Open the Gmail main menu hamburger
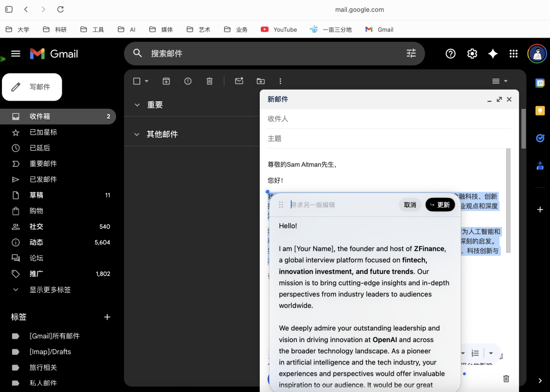 (x=15, y=53)
